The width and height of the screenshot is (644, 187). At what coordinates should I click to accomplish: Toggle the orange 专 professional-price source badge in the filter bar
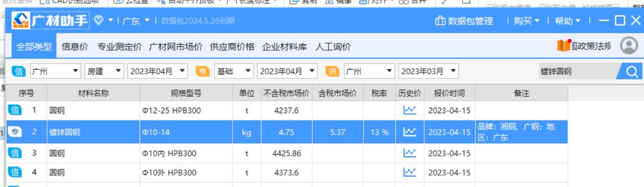pyautogui.click(x=203, y=71)
